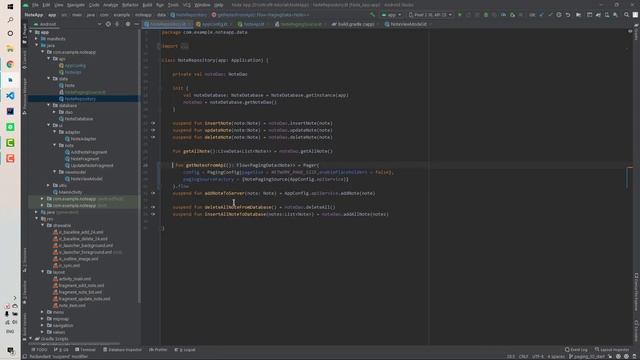Click the Windows Start icon
The height and width of the screenshot is (360, 640).
tap(10, 7)
